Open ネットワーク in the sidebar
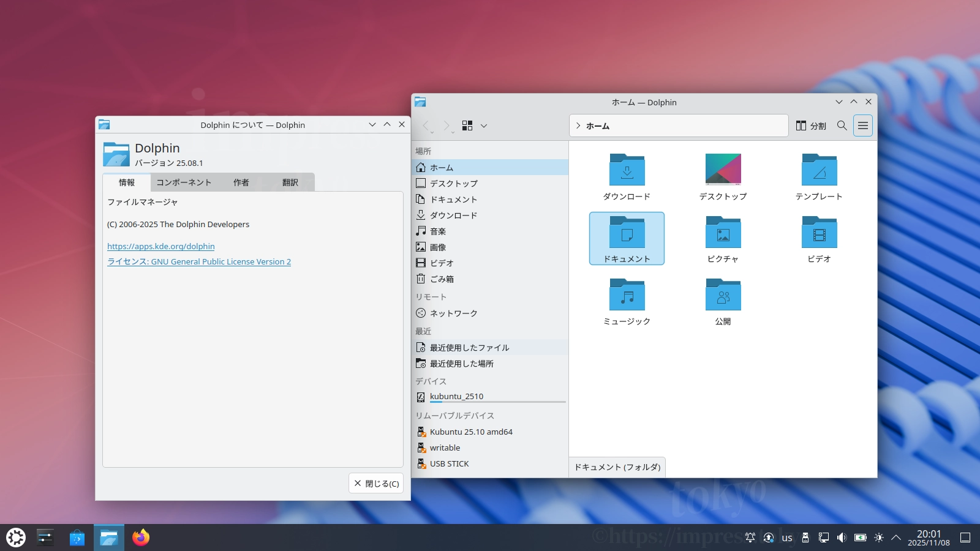 (x=490, y=313)
